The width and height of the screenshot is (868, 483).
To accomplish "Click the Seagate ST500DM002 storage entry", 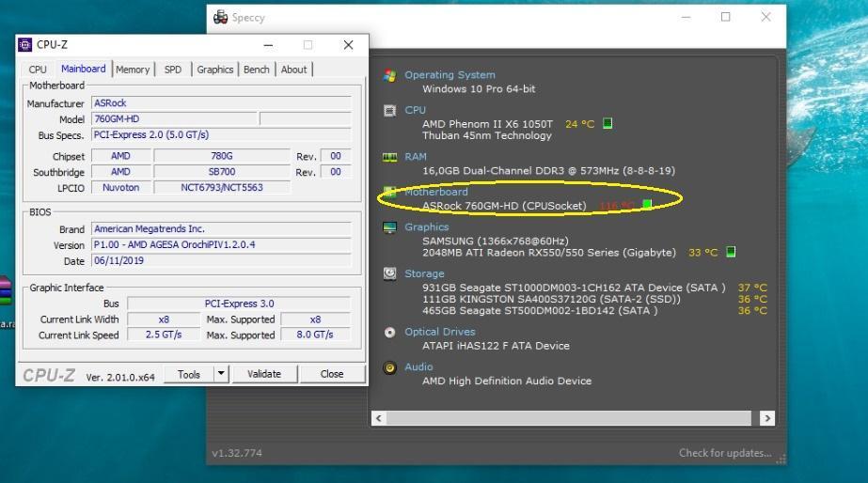I will tap(541, 311).
